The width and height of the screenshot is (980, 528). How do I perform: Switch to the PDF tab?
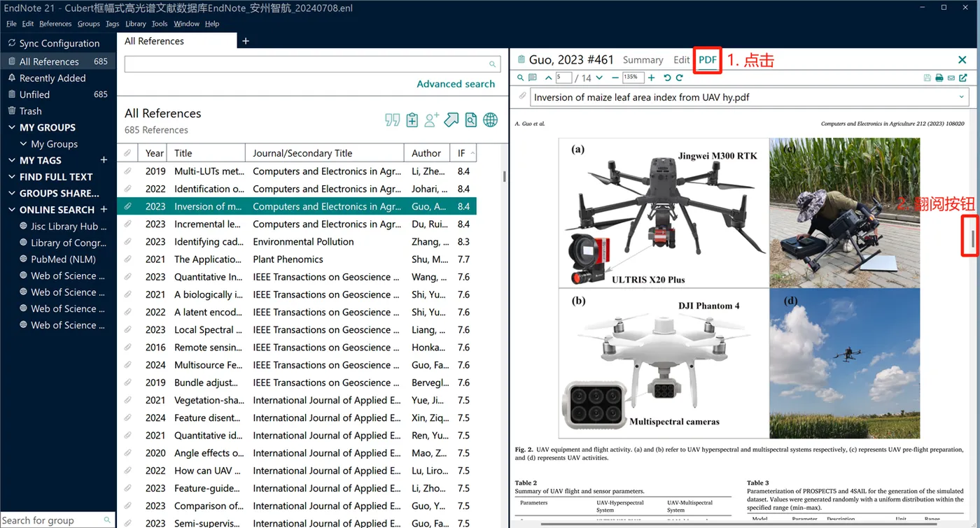708,60
